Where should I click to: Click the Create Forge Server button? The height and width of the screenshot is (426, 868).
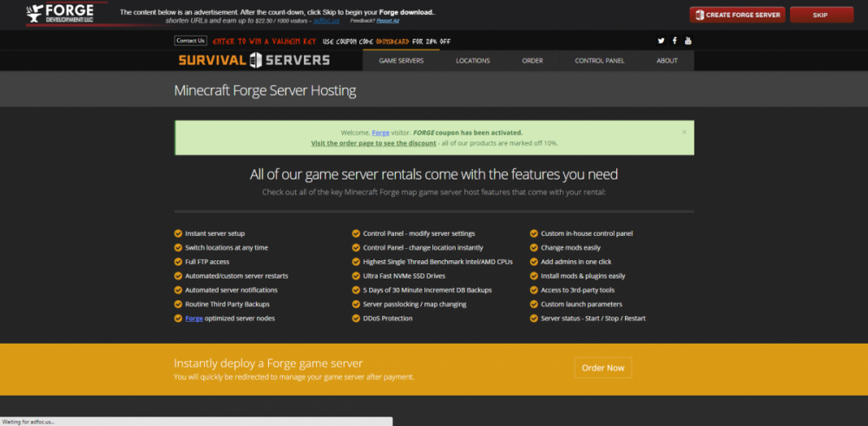click(x=737, y=15)
